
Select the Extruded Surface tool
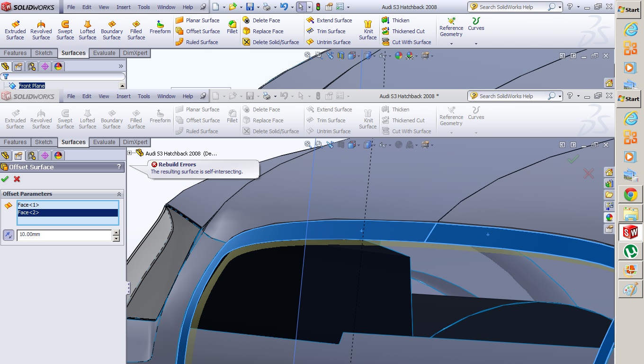pyautogui.click(x=15, y=119)
